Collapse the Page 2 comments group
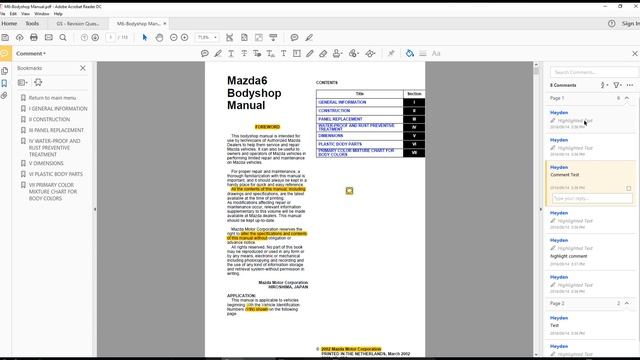Screen dimensions: 640x360 tap(627, 303)
